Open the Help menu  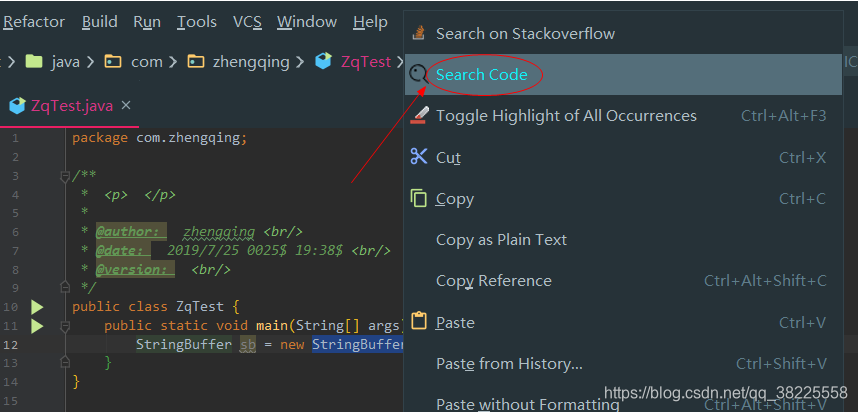click(370, 22)
